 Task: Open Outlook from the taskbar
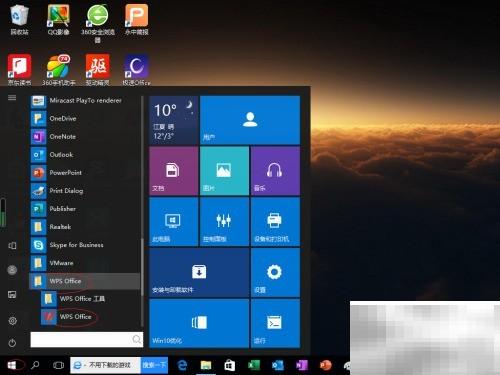277,365
